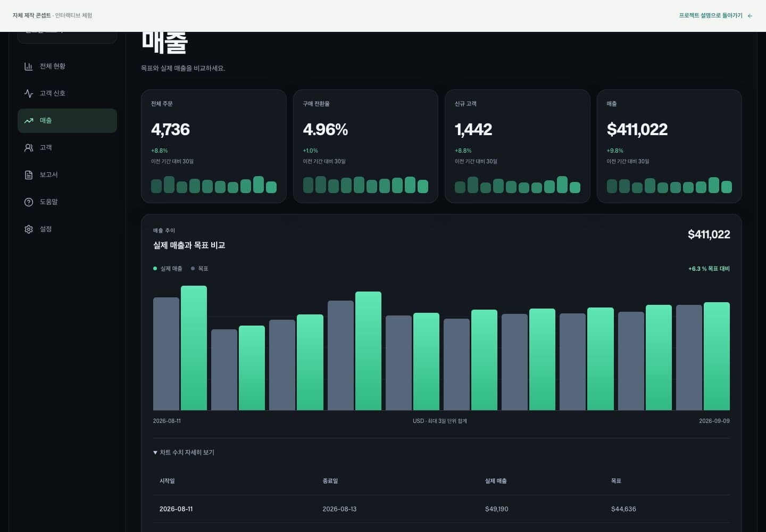Click the 2026-08-11 cell in the table
This screenshot has height=532, width=766.
click(x=176, y=509)
